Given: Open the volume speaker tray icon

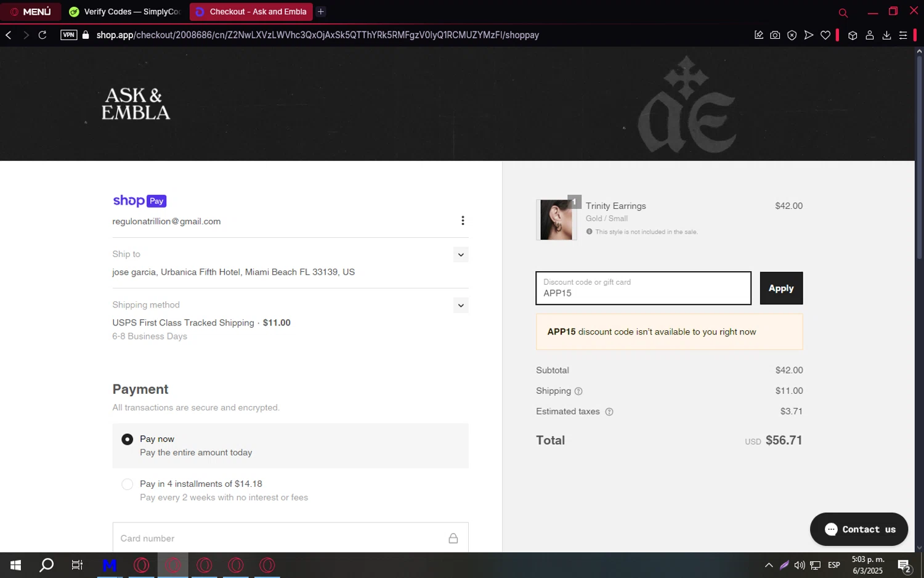Looking at the screenshot, I should click(800, 565).
